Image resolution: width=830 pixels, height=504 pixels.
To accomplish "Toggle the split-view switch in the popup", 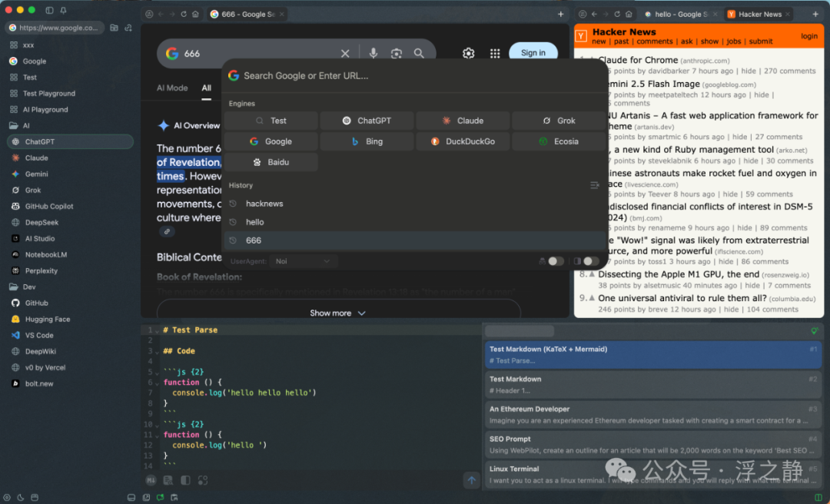I will pos(591,261).
